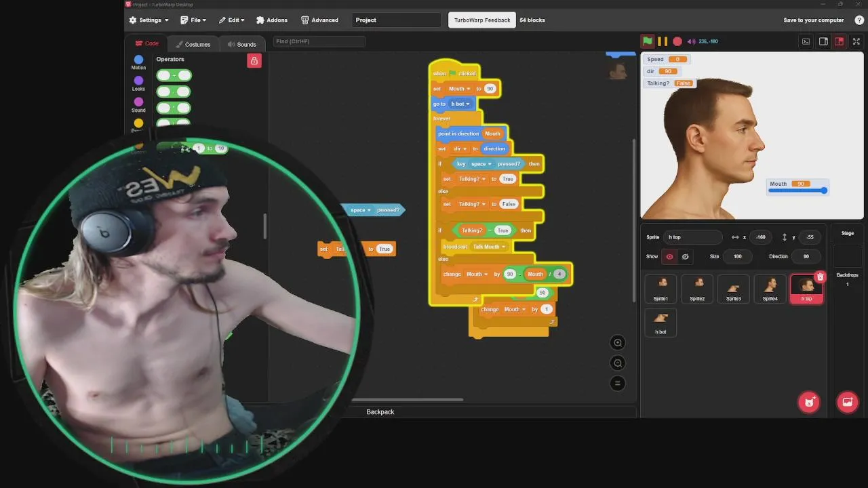The width and height of the screenshot is (868, 488).
Task: Click the green flag to run project
Action: tap(648, 41)
